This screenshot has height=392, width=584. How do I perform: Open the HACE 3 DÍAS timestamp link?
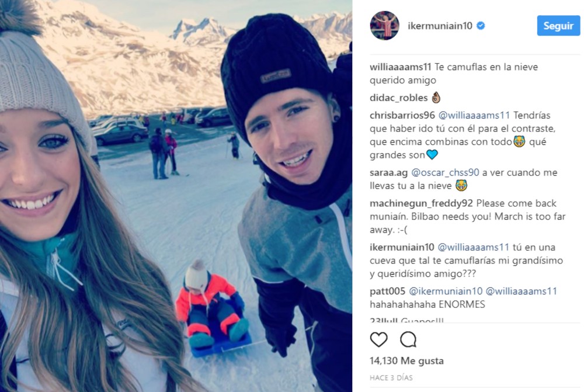pyautogui.click(x=391, y=378)
